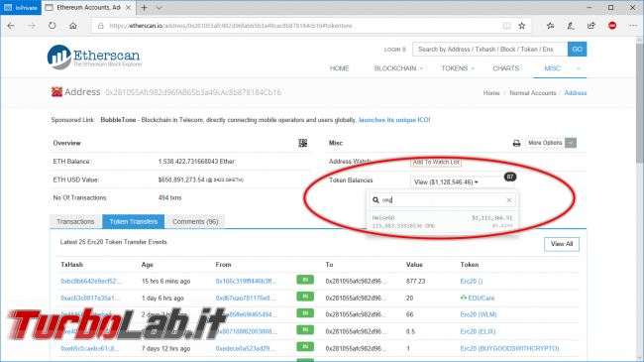Click LOGIN link
The height and width of the screenshot is (362, 644).
[x=394, y=50]
